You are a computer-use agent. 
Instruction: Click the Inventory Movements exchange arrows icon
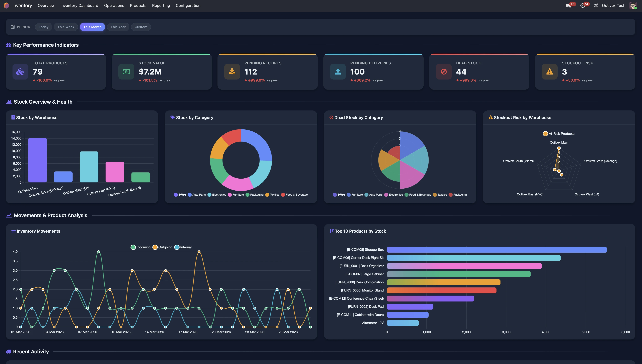tap(13, 231)
